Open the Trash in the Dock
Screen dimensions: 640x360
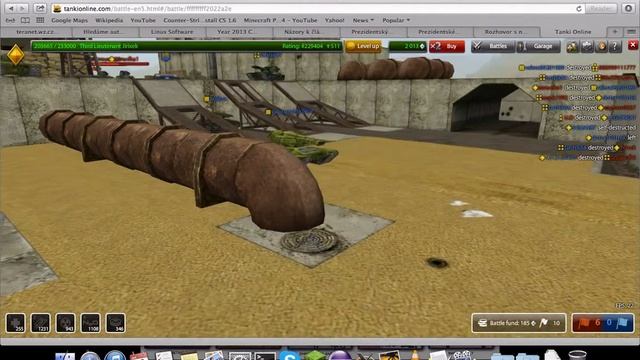coord(578,356)
